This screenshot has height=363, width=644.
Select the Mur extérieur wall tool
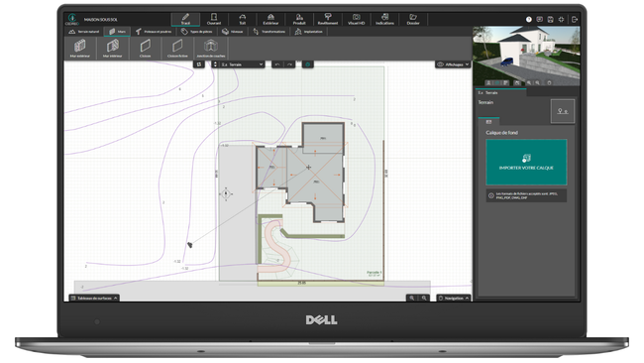tap(80, 48)
